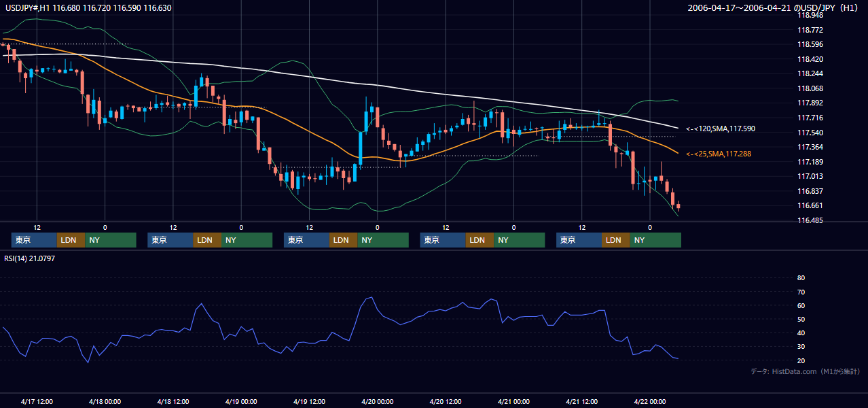This screenshot has width=868, height=408.
Task: Click the USDJPY#,H1 symbol header text
Action: (88, 7)
